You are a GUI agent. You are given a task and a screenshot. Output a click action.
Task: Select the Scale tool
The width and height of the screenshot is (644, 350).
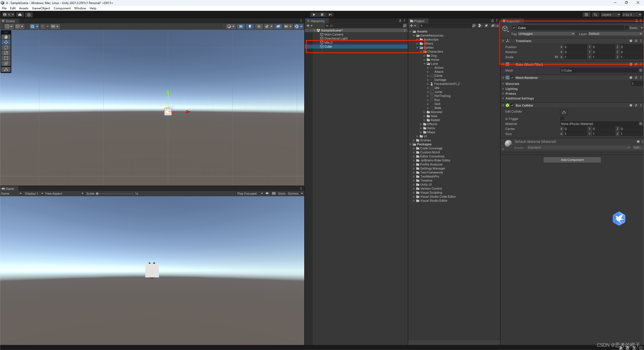(x=6, y=53)
